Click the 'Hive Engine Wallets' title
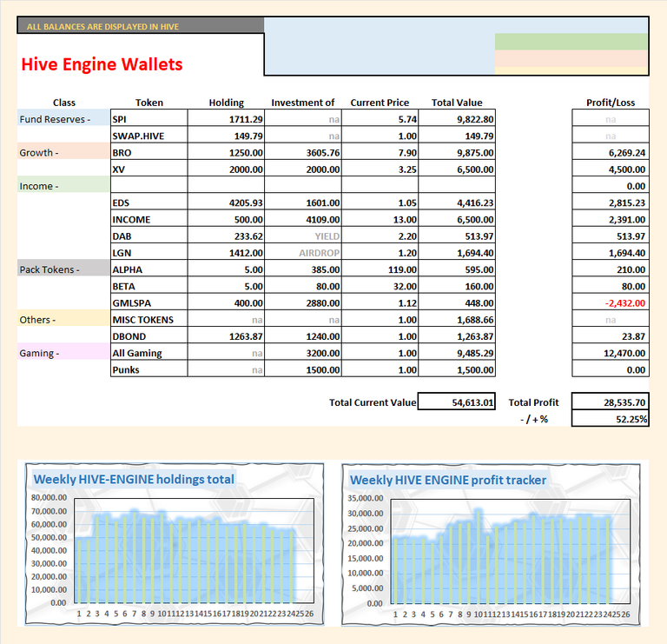The image size is (667, 644). coord(102,64)
